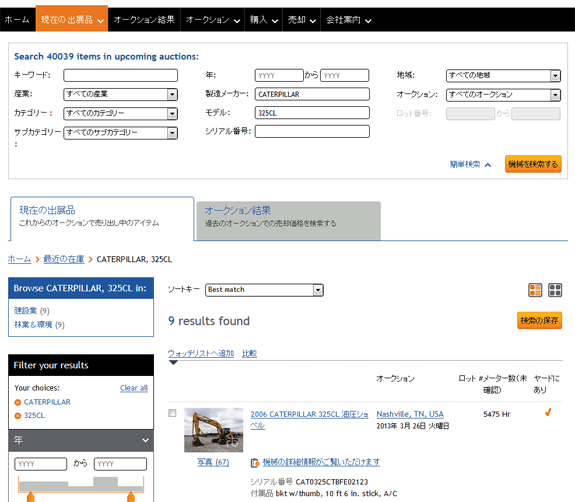The width and height of the screenshot is (575, 502).
Task: Expand the 会社案内 nav menu
Action: pos(348,19)
